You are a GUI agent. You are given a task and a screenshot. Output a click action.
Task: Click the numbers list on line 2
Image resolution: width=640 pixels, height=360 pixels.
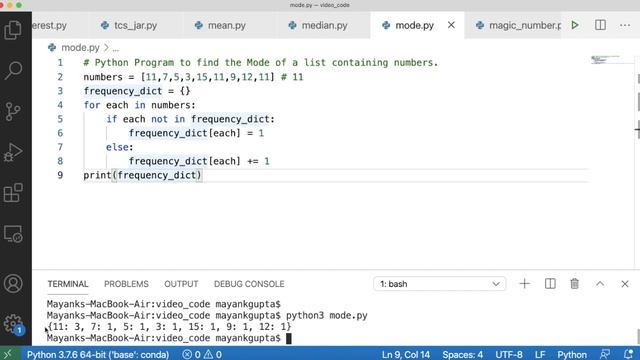pyautogui.click(x=208, y=77)
